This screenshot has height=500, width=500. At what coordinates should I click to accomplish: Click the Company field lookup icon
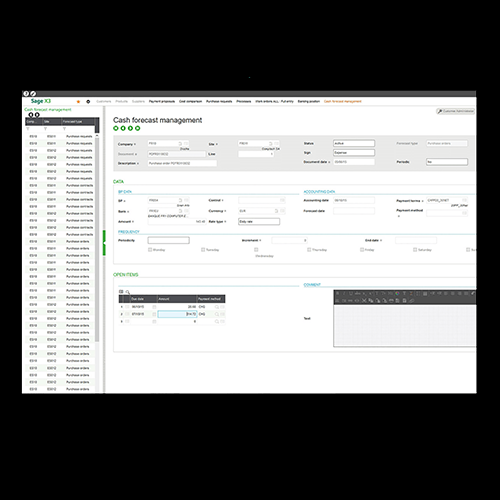coord(180,144)
